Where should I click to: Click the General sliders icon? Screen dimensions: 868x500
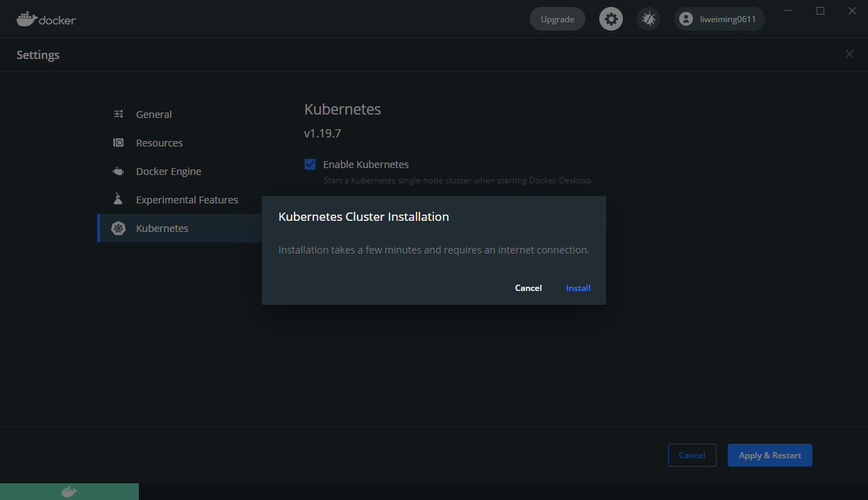tap(119, 114)
